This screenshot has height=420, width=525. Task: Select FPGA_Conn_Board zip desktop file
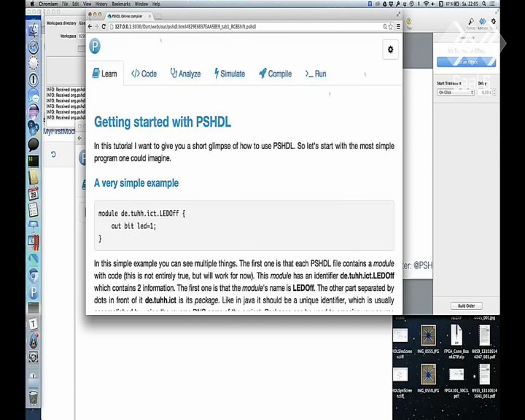coord(456,341)
